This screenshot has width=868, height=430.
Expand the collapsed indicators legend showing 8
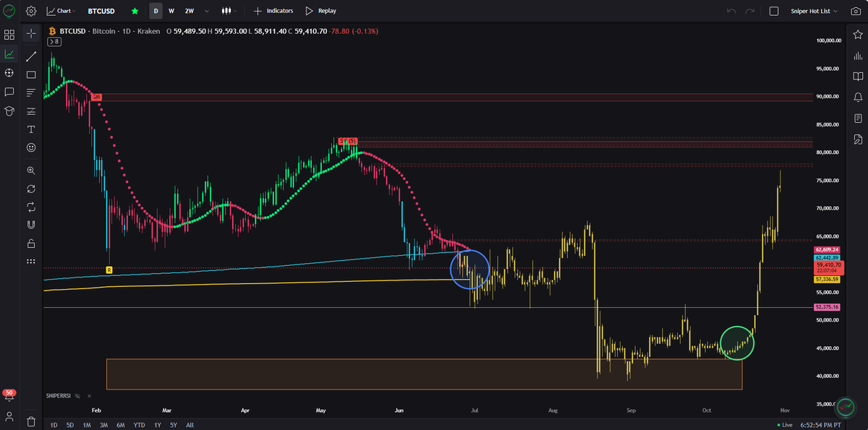(x=55, y=42)
